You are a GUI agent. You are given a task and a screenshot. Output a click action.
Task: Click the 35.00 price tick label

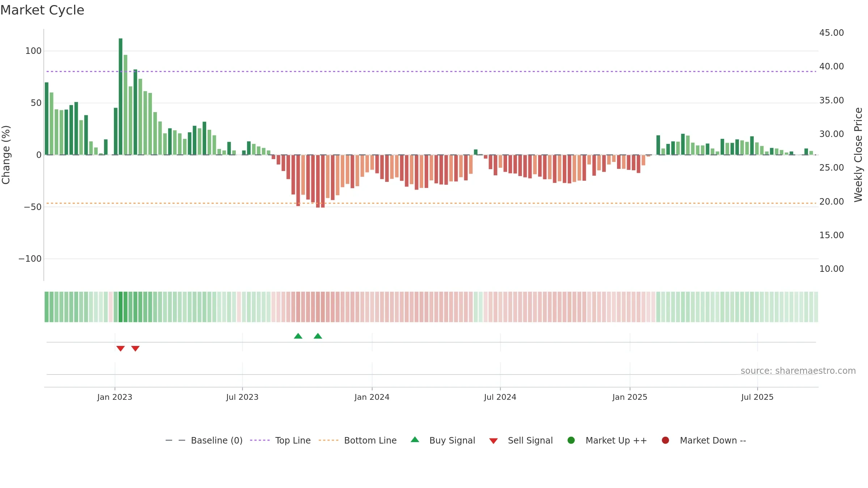tap(831, 100)
